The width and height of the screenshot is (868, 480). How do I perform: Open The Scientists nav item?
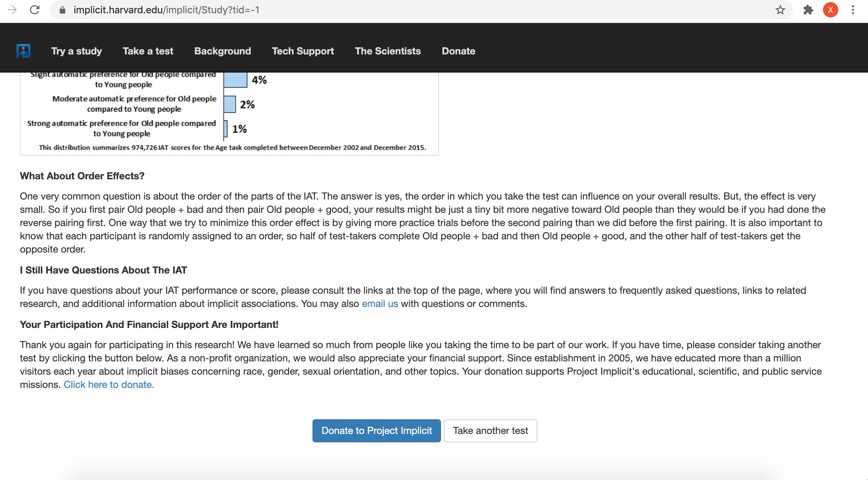click(388, 51)
